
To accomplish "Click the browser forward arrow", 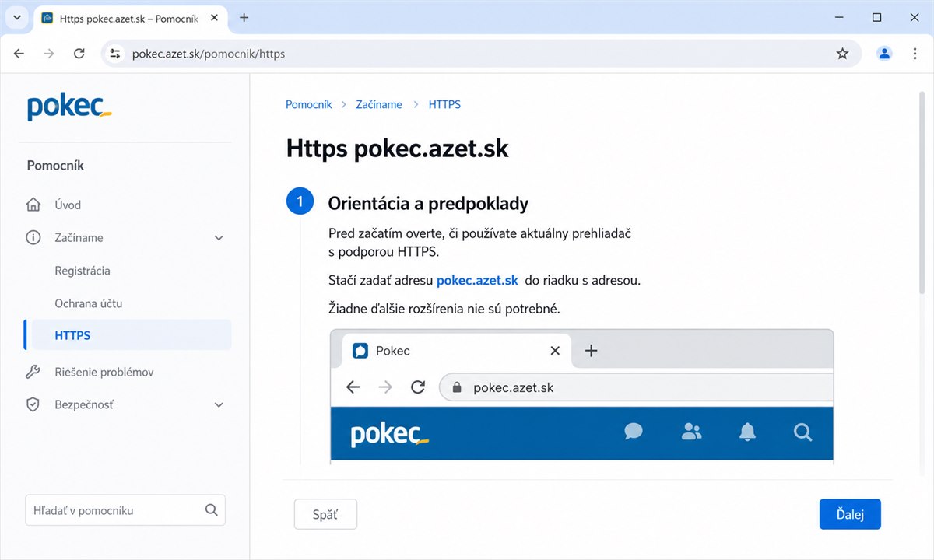I will 49,54.
